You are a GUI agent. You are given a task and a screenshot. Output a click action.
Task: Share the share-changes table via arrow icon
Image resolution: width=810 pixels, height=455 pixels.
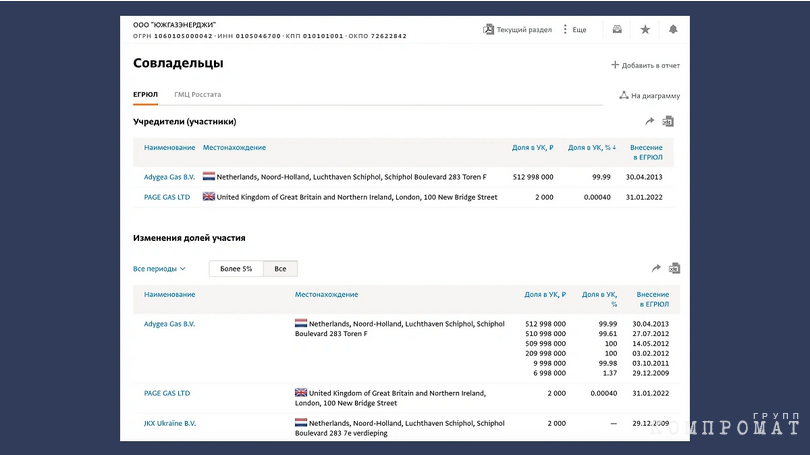pyautogui.click(x=656, y=268)
